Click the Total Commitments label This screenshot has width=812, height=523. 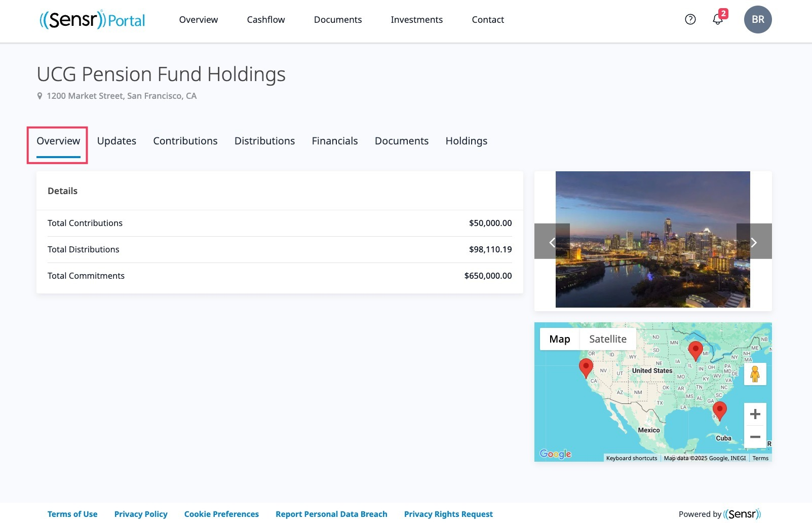86,276
